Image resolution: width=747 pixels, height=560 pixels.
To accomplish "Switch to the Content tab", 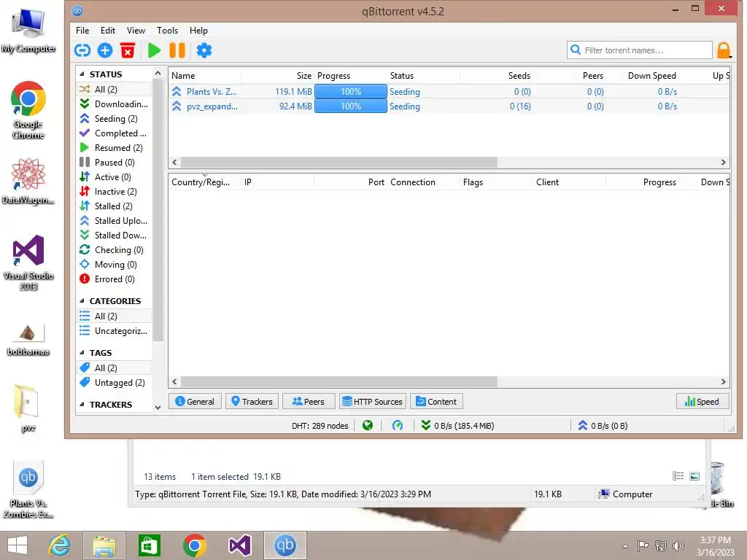I will (436, 402).
